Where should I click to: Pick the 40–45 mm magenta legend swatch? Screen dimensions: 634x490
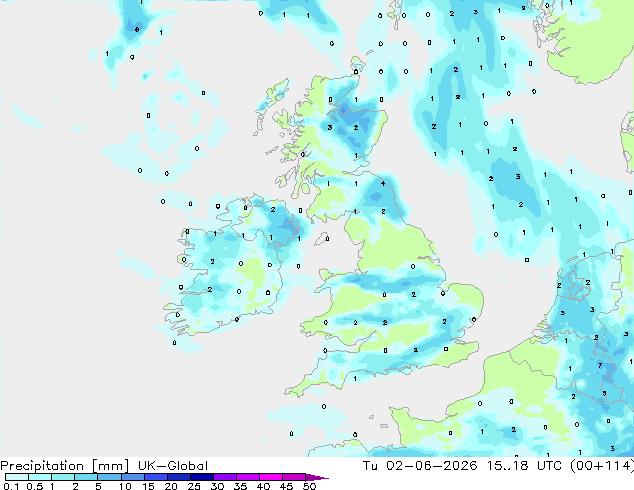[271, 477]
